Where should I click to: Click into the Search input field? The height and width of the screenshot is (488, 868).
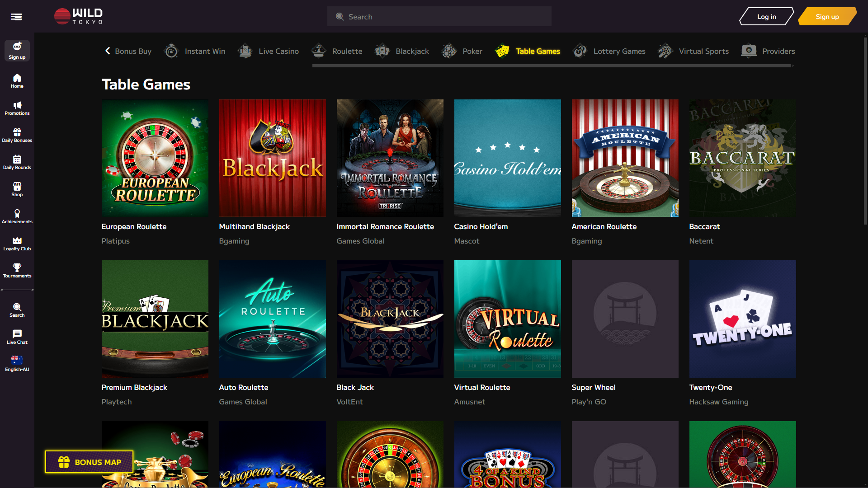[439, 17]
